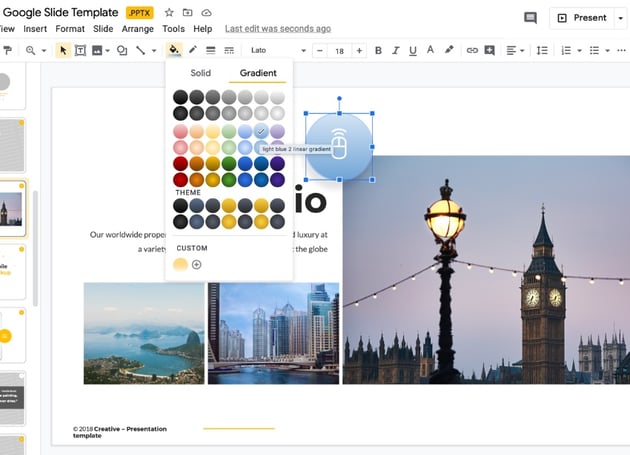Click the Present button
The image size is (630, 455).
581,18
